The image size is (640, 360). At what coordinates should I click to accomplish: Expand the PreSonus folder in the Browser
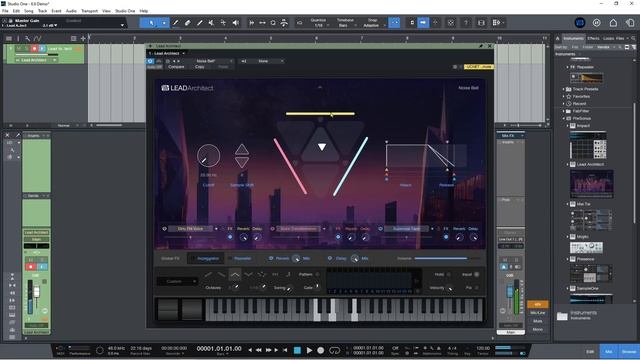(564, 118)
